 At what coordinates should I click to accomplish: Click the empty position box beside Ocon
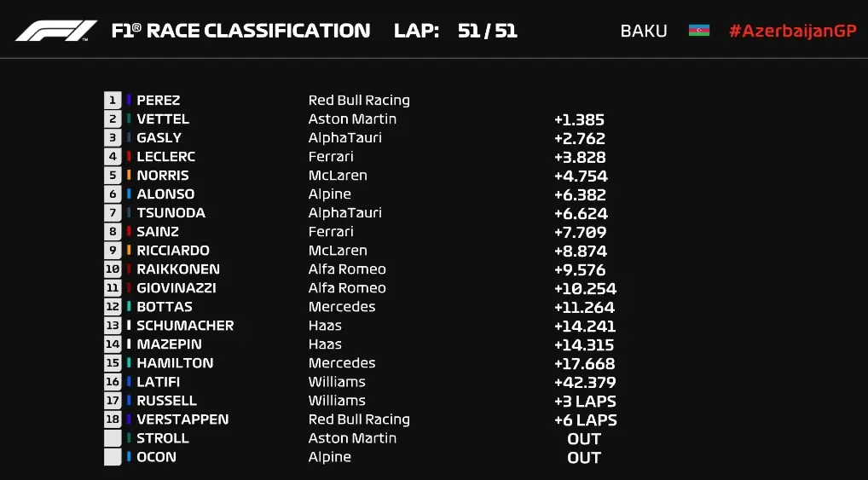(113, 457)
